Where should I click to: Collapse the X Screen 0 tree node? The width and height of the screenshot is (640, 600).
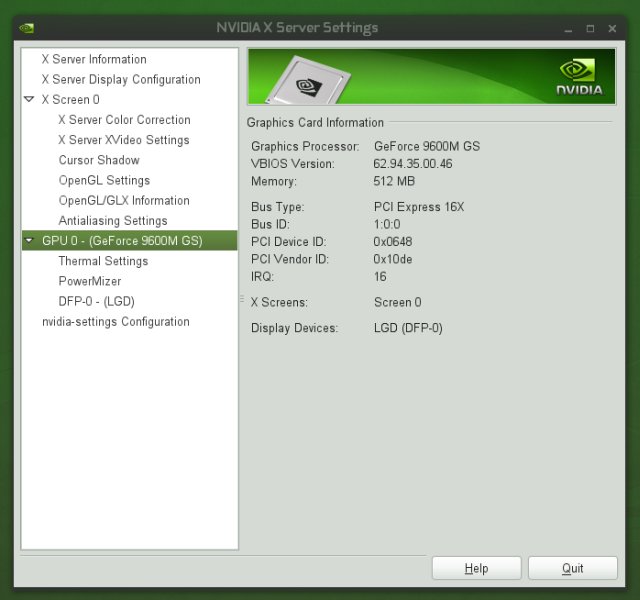click(29, 99)
